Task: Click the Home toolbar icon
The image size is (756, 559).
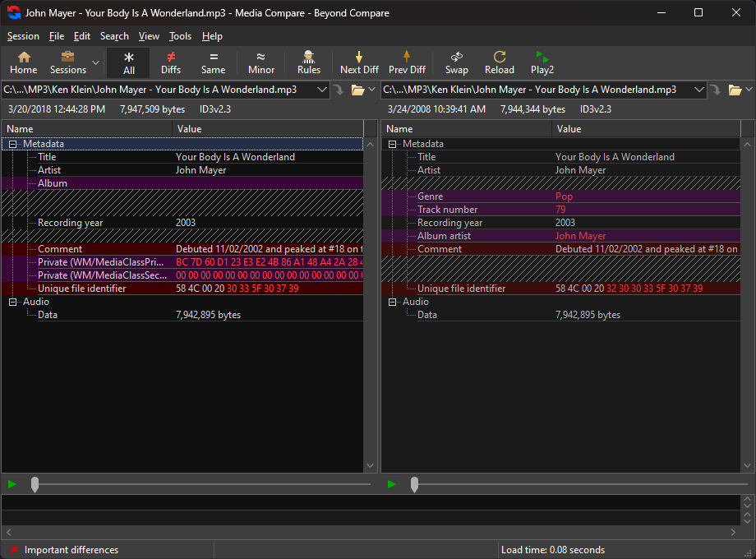Action: (x=24, y=62)
